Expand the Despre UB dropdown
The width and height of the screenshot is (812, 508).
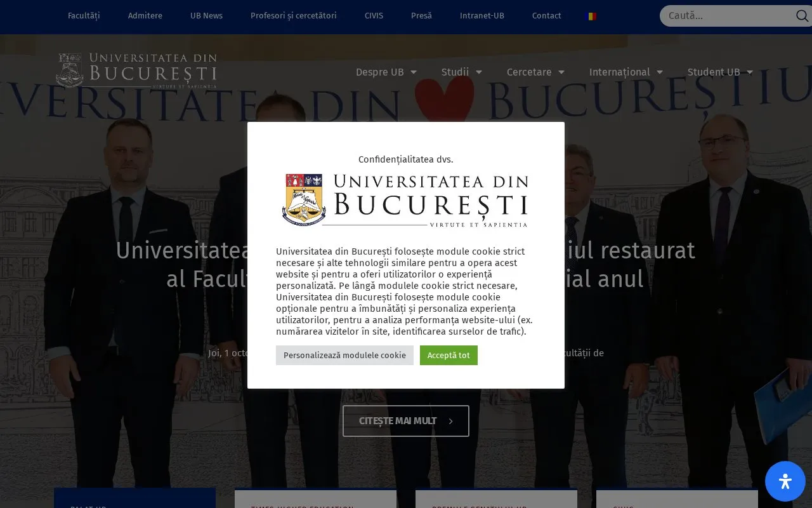(386, 72)
